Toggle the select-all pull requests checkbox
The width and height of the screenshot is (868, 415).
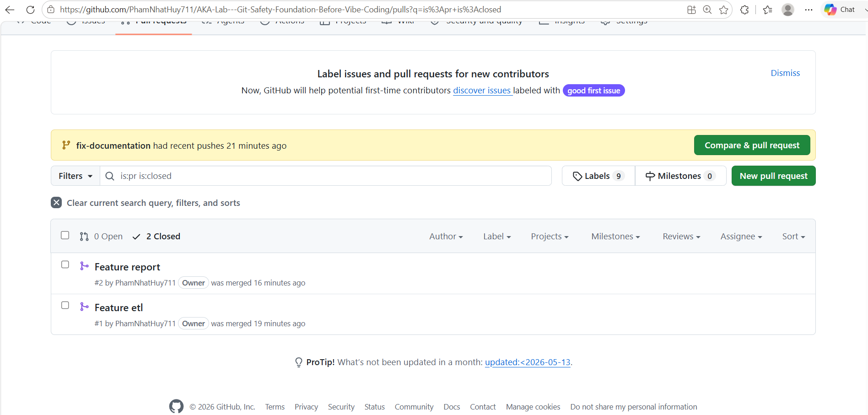click(65, 235)
